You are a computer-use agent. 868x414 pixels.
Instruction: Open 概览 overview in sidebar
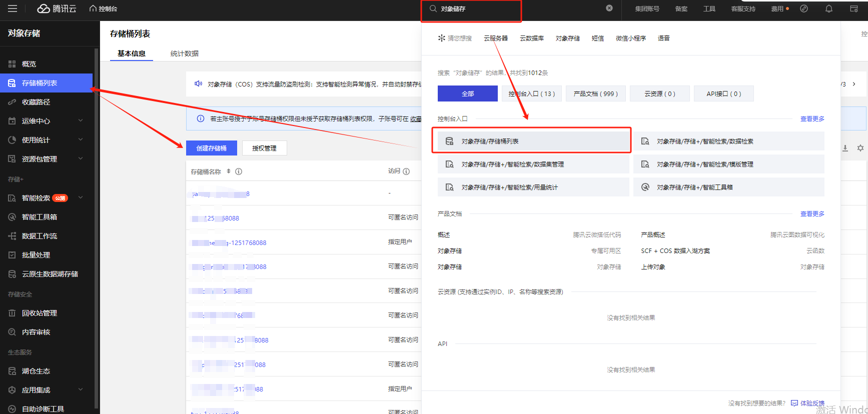(29, 64)
